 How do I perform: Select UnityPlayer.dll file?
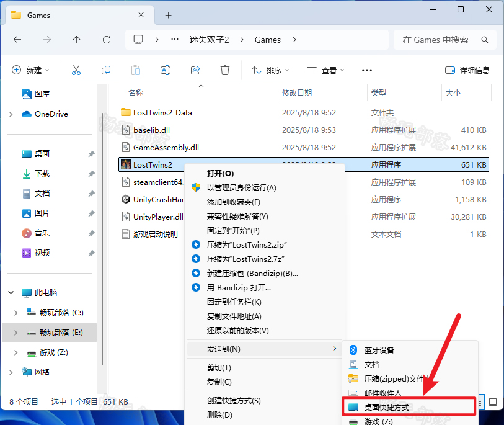pyautogui.click(x=153, y=217)
